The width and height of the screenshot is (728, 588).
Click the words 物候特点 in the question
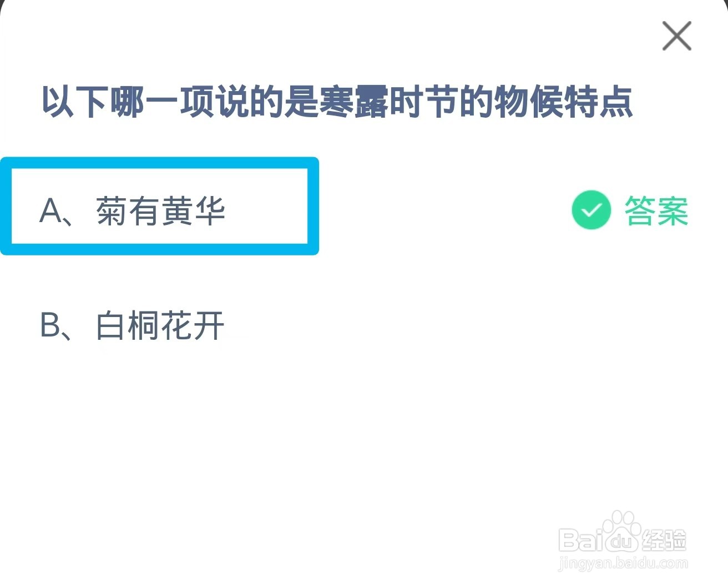564,102
